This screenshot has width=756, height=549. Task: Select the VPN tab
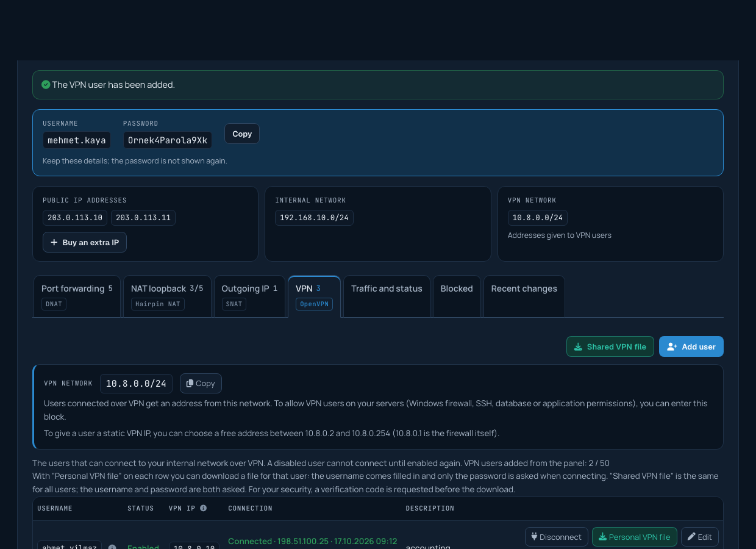coord(314,296)
